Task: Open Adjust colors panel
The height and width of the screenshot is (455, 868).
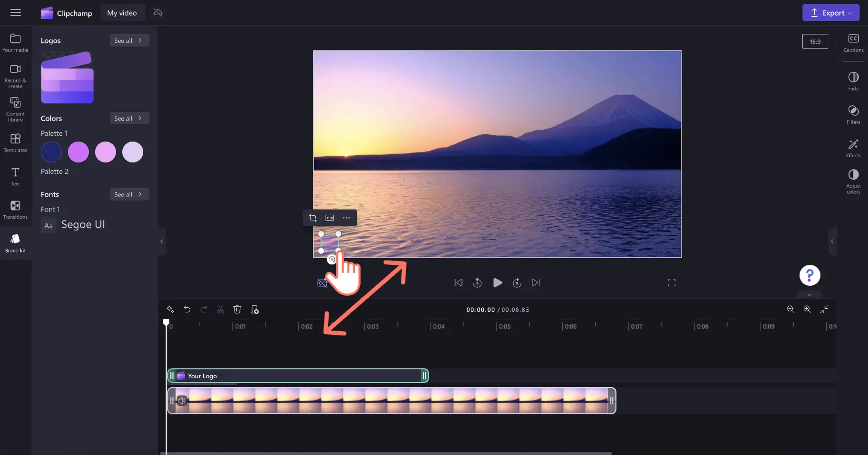Action: (x=853, y=181)
